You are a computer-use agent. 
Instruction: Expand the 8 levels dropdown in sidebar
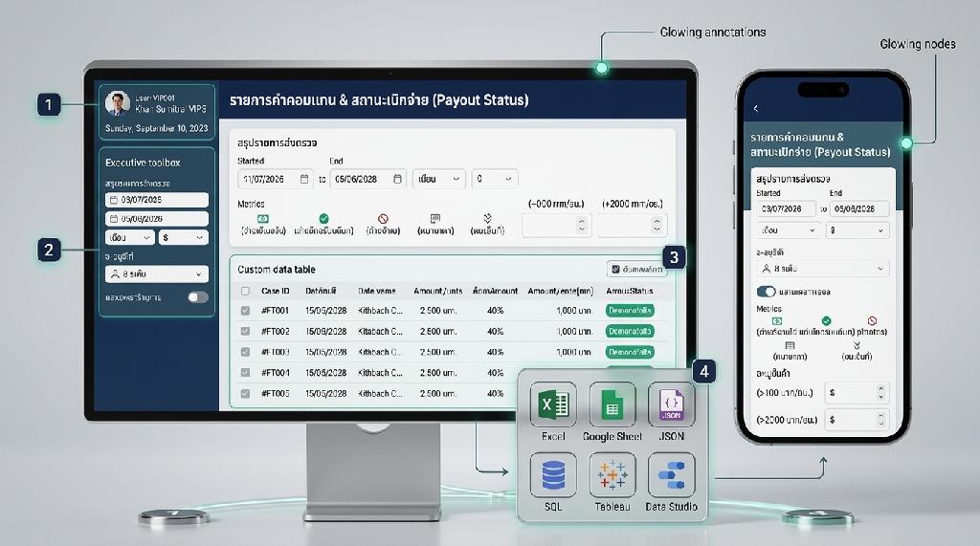click(x=157, y=274)
